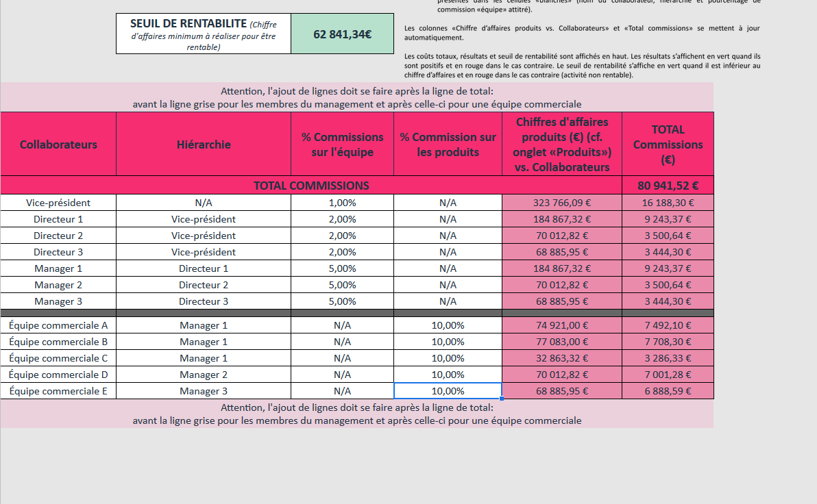Click Équipe commerciale E's 10,00% cell
Screen dimensions: 817x504
[448, 391]
